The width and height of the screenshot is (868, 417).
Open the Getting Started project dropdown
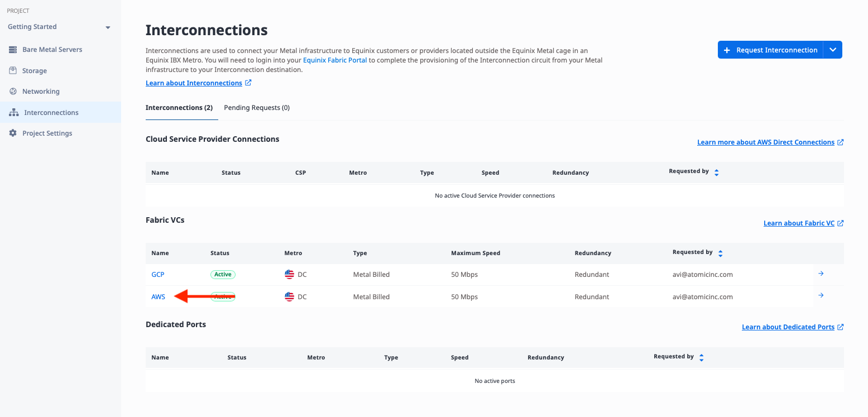[59, 27]
